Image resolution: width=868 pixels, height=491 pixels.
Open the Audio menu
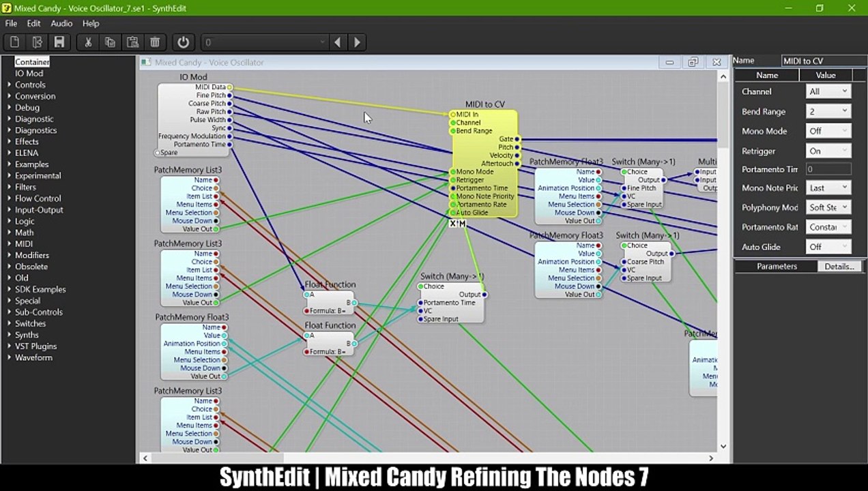pos(61,23)
